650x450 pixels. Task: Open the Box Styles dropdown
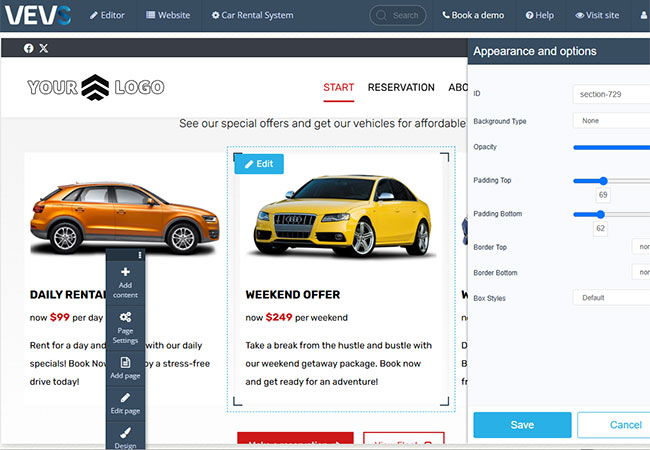point(611,298)
